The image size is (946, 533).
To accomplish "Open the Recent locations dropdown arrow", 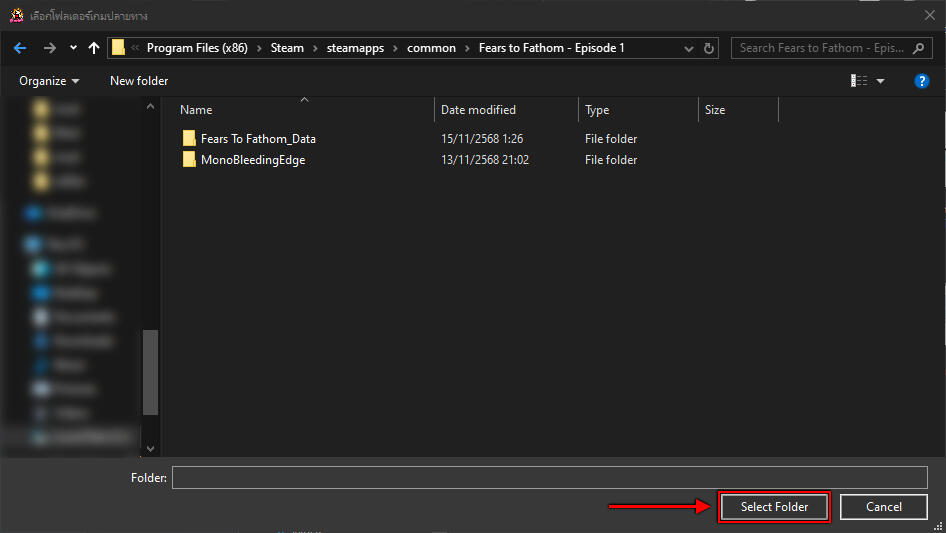I will [x=73, y=48].
